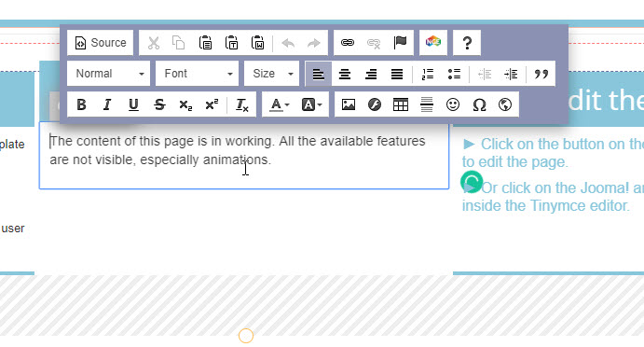The image size is (644, 347).
Task: Click Paste as plain text icon
Action: point(231,43)
